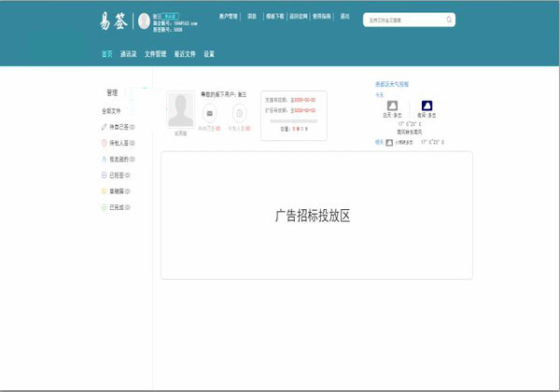The height and width of the screenshot is (392, 560).
Task: Click 消息 in the top links
Action: coord(252,16)
